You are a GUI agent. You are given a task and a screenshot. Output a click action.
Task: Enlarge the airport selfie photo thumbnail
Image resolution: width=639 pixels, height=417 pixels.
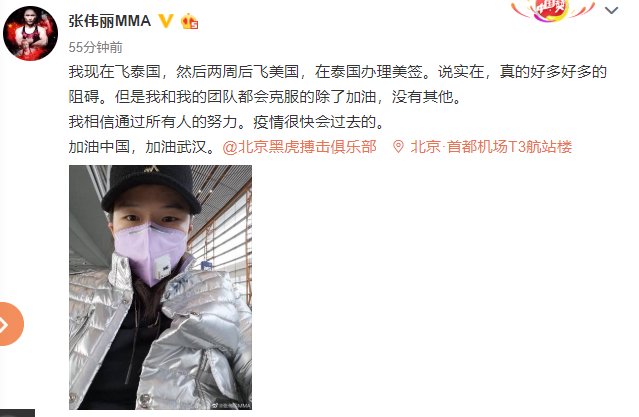coord(161,287)
